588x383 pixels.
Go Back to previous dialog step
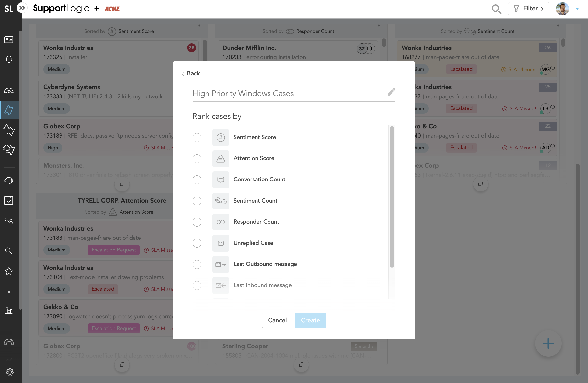click(190, 73)
